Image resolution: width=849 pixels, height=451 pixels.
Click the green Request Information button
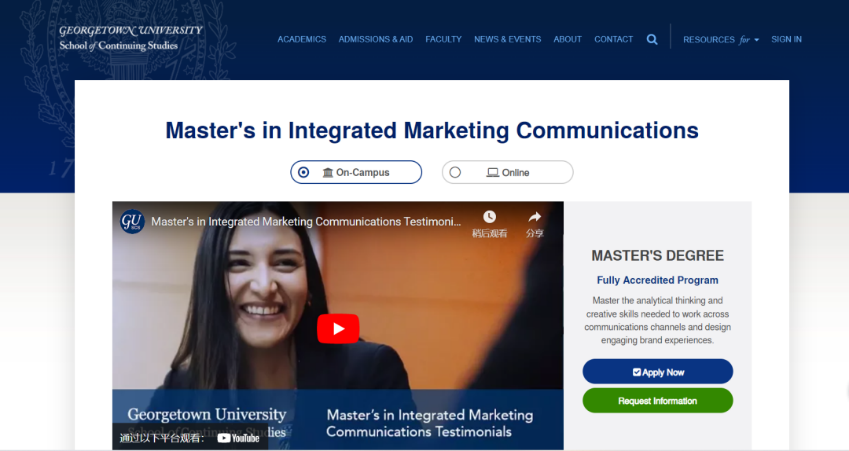tap(657, 401)
